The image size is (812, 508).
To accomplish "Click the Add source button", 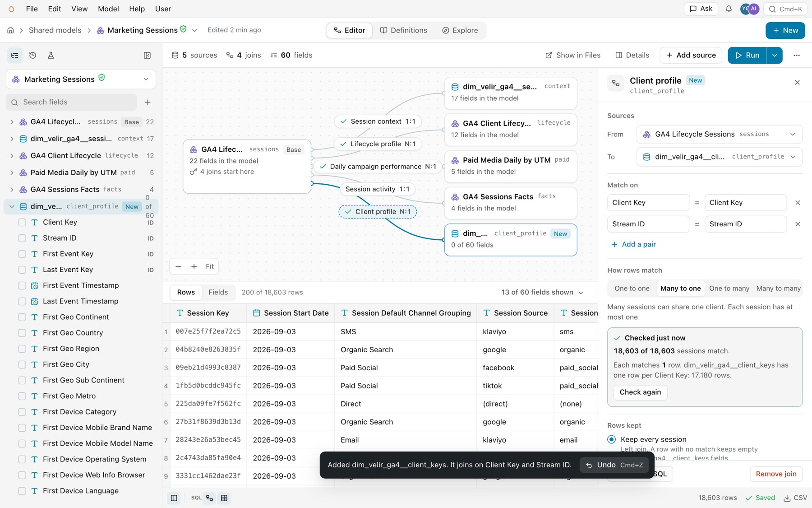I will (x=691, y=55).
